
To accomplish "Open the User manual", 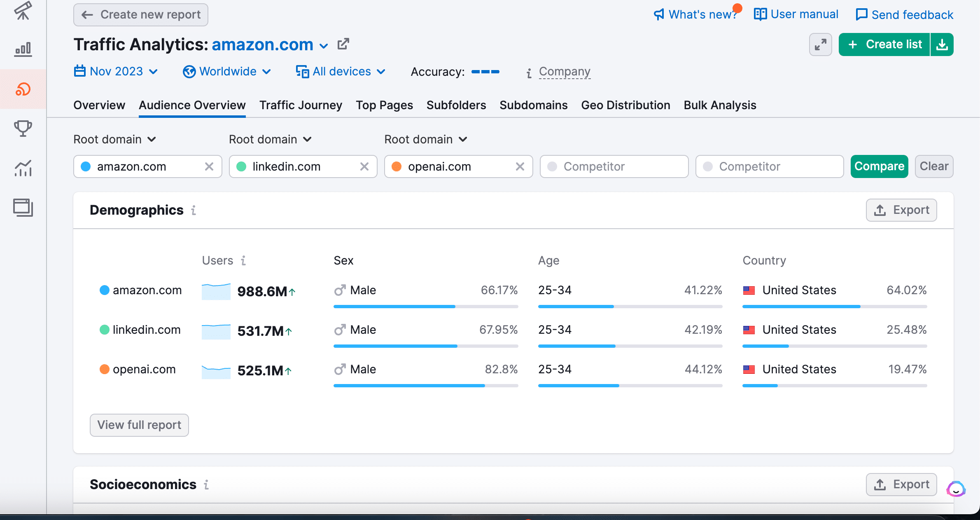I will click(796, 14).
